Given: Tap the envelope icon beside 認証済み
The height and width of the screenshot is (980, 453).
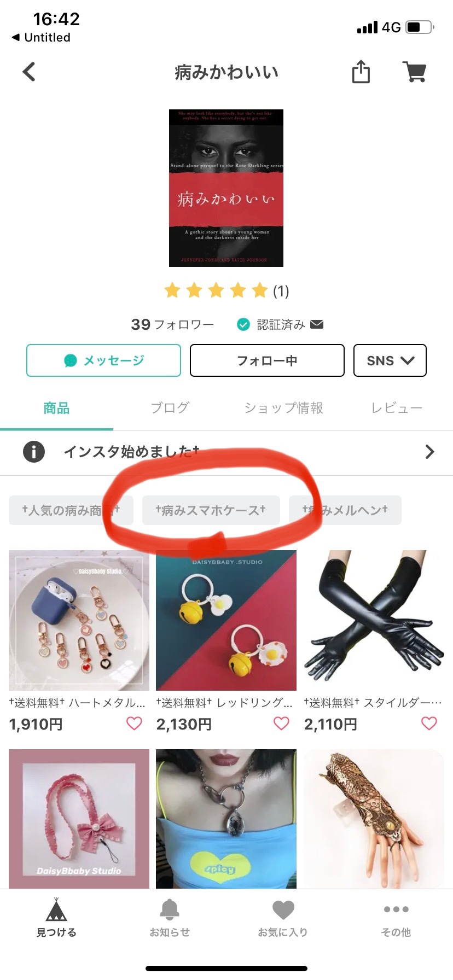Looking at the screenshot, I should (317, 324).
